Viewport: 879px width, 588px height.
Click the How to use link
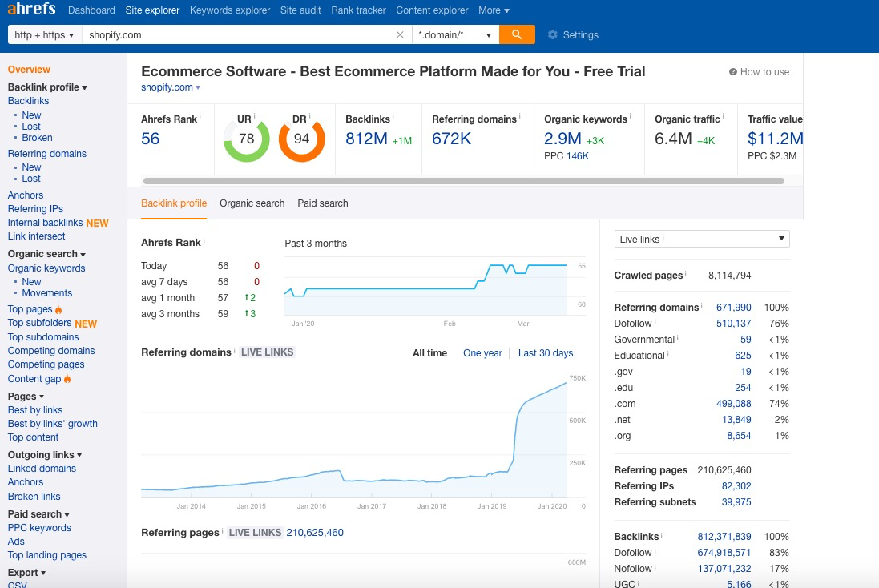tap(764, 72)
